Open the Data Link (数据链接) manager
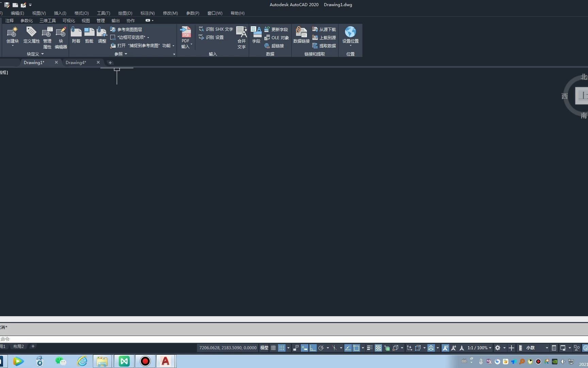Viewport: 588px width, 368px height. [301, 35]
